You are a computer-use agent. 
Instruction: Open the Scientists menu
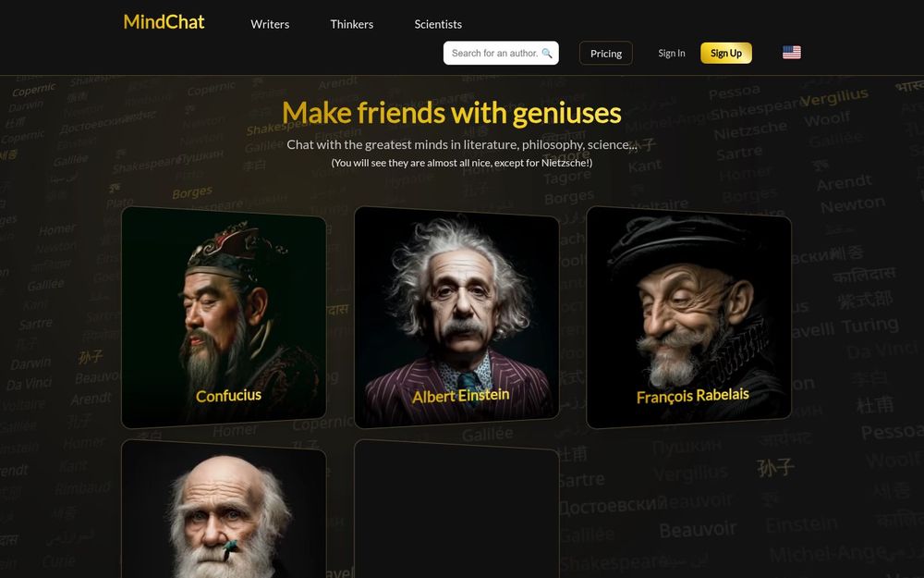438,24
